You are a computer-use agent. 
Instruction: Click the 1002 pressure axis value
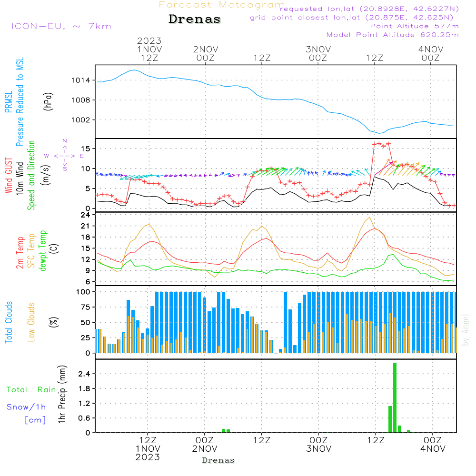pyautogui.click(x=81, y=120)
